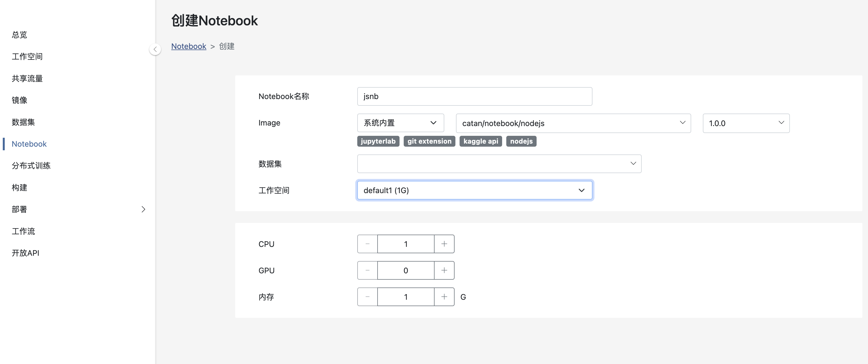The image size is (868, 364).
Task: Open the 系统内置 image source dropdown
Action: tap(400, 123)
